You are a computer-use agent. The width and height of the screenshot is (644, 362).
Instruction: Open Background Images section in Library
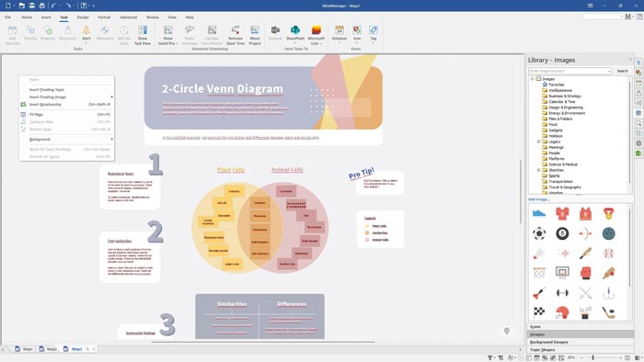pos(581,342)
